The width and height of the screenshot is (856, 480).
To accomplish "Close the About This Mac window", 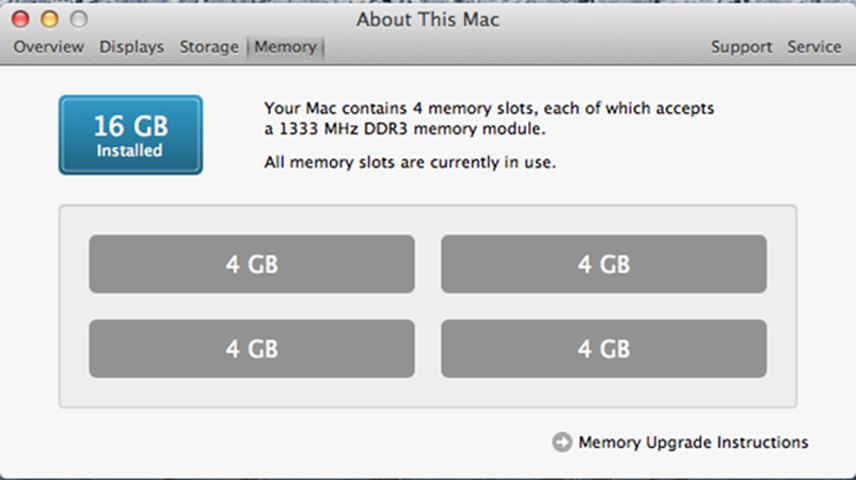I will pos(20,19).
